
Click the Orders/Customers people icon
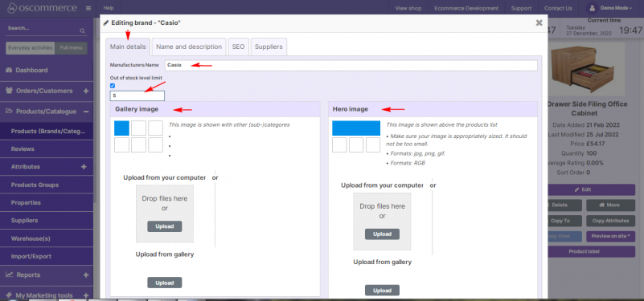point(9,91)
